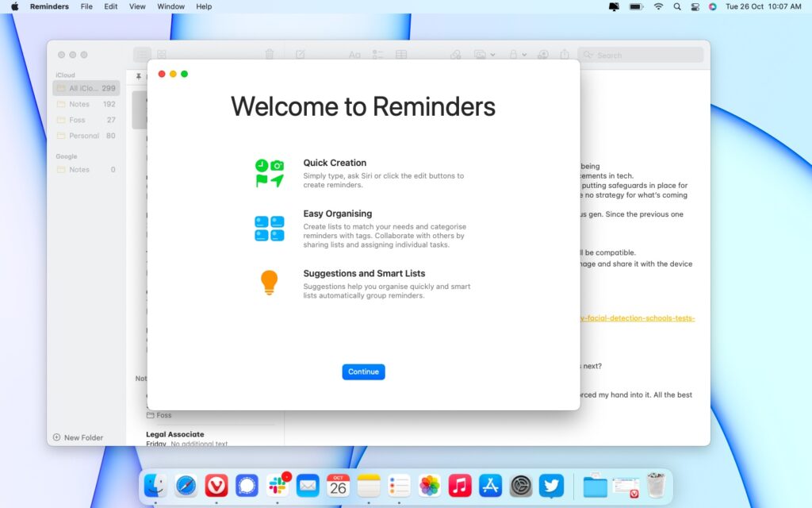The image size is (812, 508).
Task: Switch to gallery view in the toolbar
Action: (x=161, y=54)
